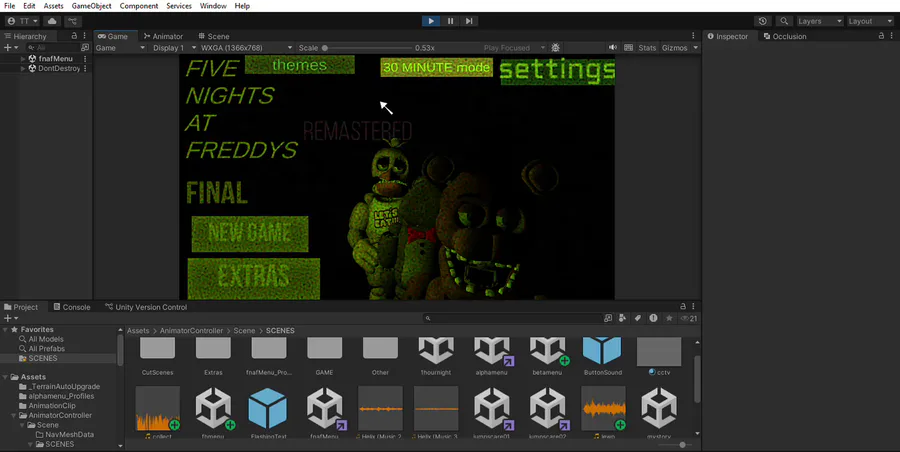Mute game audio with the speaker icon

(x=613, y=48)
